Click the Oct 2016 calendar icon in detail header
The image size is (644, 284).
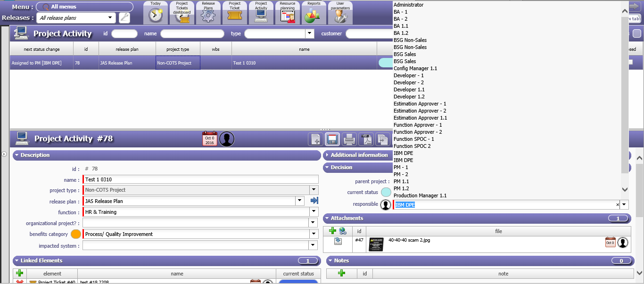pos(210,139)
